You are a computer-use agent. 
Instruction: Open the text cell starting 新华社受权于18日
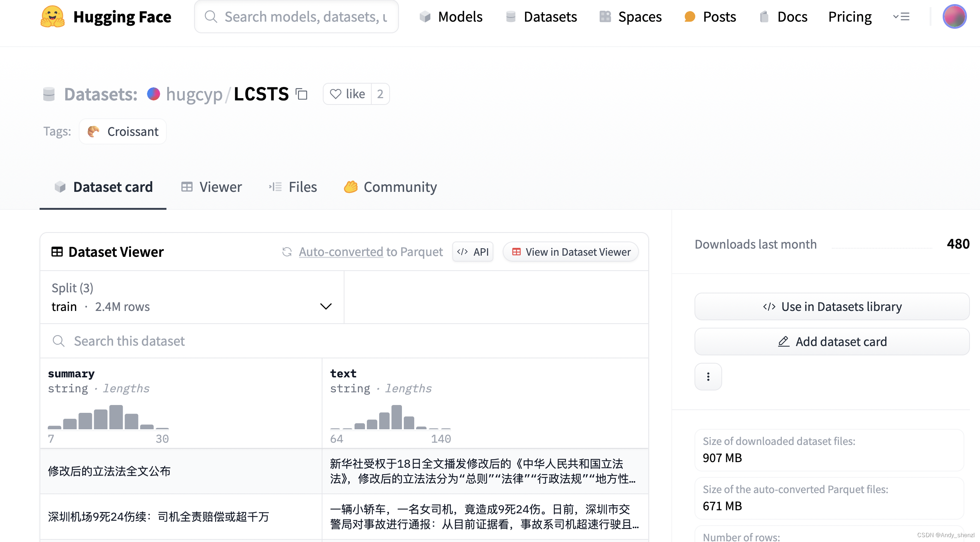(485, 471)
